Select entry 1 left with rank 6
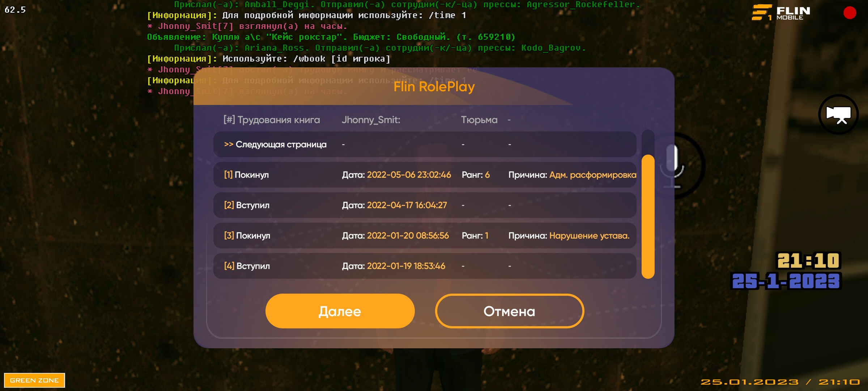Viewport: 868px width, 391px height. click(x=425, y=175)
